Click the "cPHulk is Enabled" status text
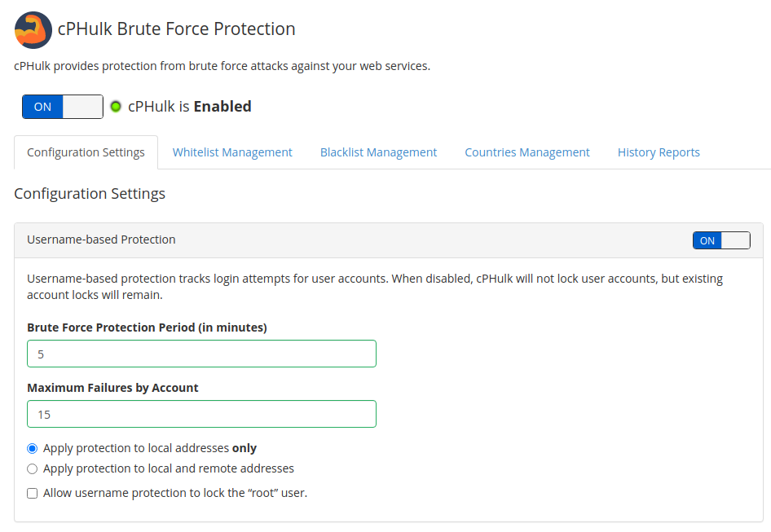Screen dimensions: 771x532 coord(189,107)
